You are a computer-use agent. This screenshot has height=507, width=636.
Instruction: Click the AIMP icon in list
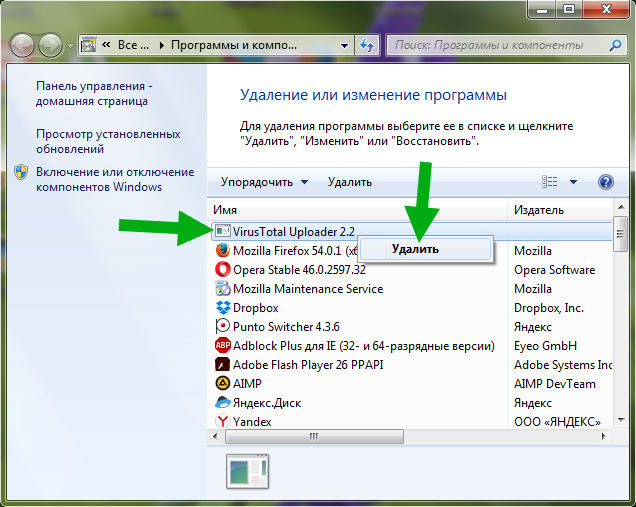click(222, 383)
